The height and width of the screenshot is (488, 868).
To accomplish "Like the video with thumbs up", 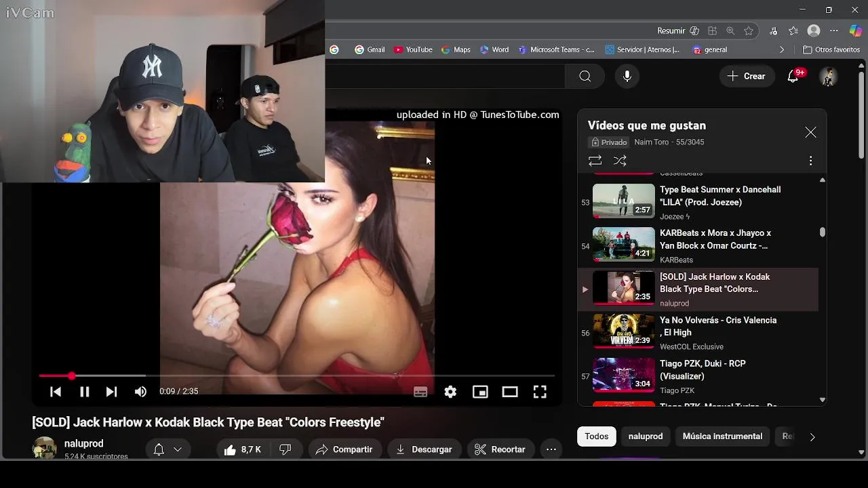I will pos(242,449).
